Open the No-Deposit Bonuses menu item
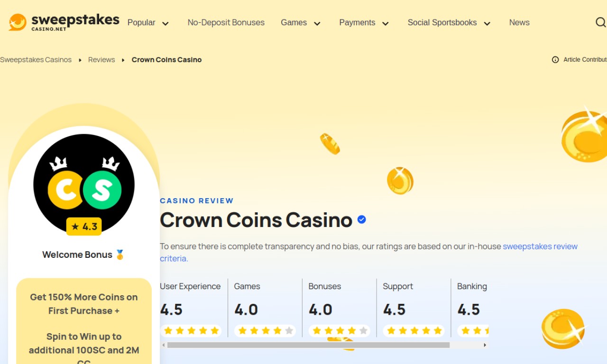This screenshot has width=607, height=364. 226,22
